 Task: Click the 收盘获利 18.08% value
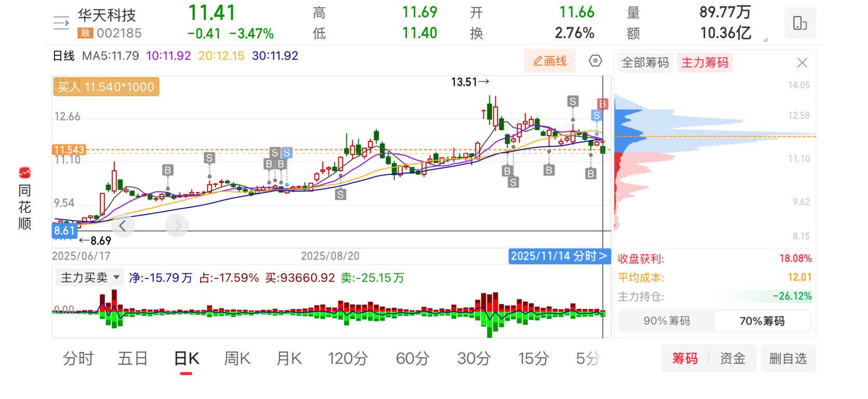(795, 259)
